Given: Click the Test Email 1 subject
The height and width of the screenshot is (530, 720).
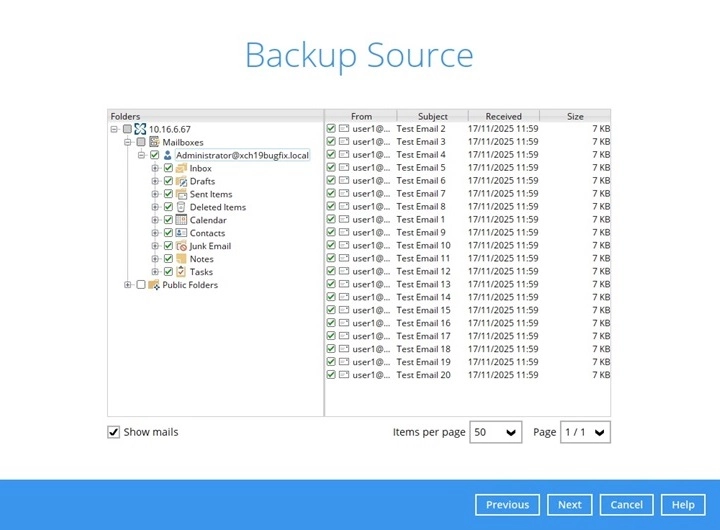Looking at the screenshot, I should coord(421,220).
